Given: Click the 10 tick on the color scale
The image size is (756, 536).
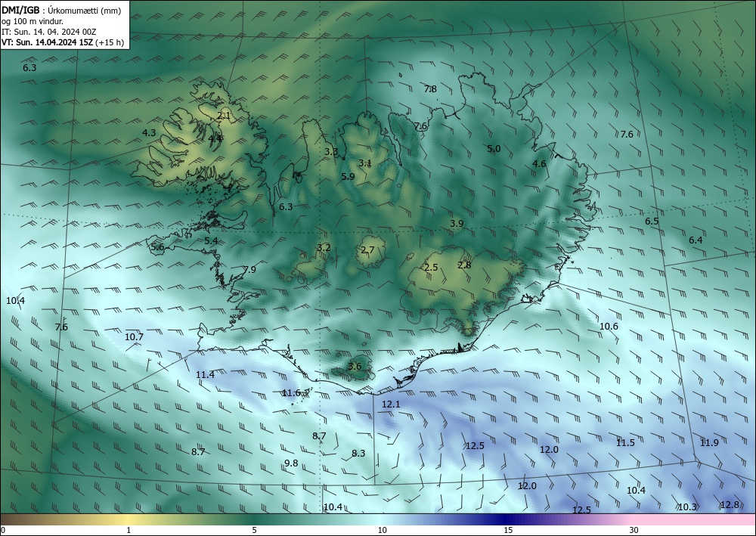Looking at the screenshot, I should click(382, 531).
